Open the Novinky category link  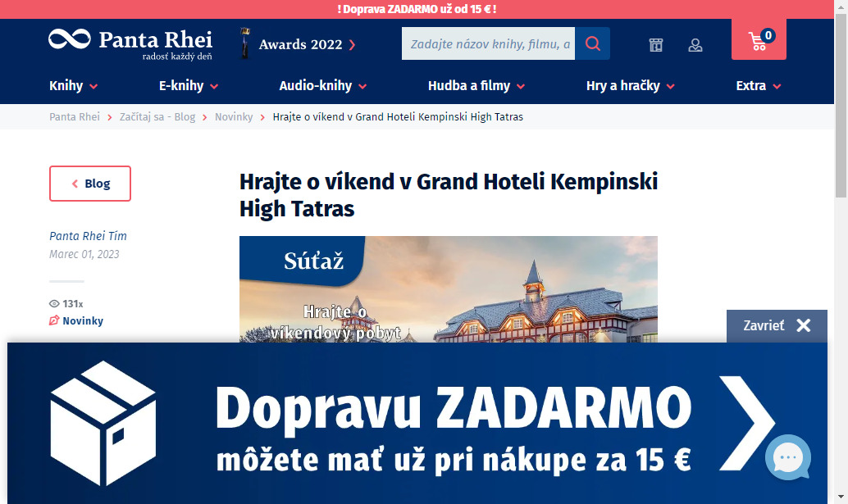click(x=83, y=321)
